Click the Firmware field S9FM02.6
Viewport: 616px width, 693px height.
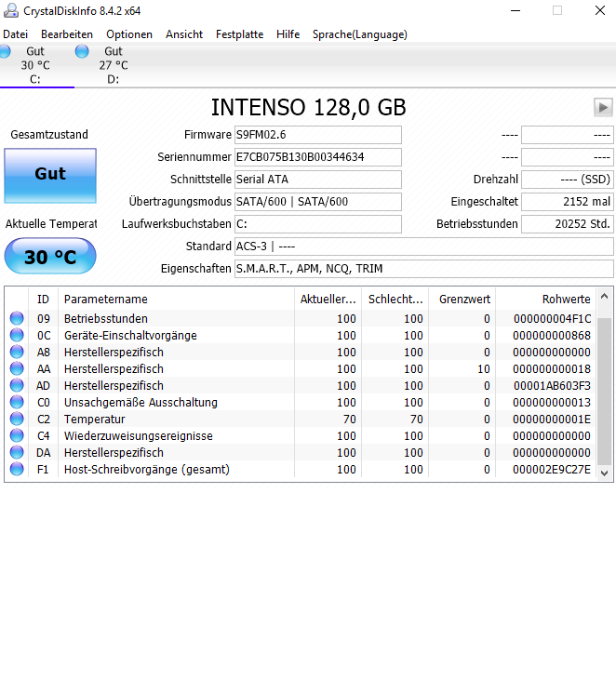pyautogui.click(x=318, y=135)
